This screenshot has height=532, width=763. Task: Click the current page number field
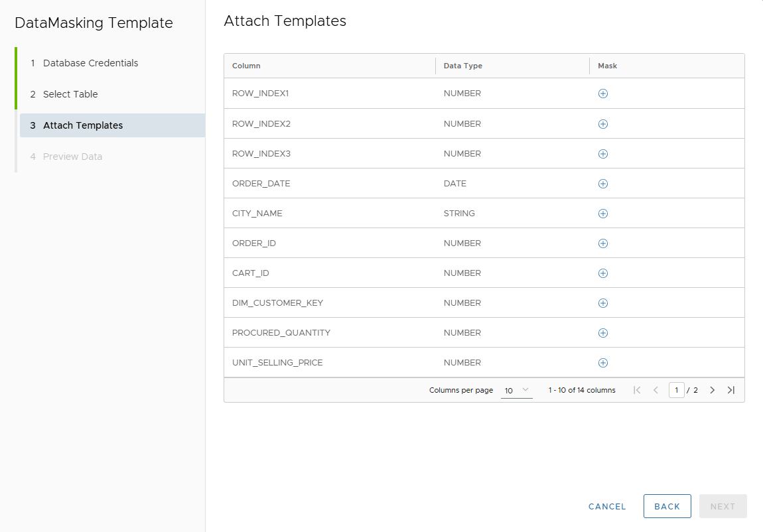676,390
